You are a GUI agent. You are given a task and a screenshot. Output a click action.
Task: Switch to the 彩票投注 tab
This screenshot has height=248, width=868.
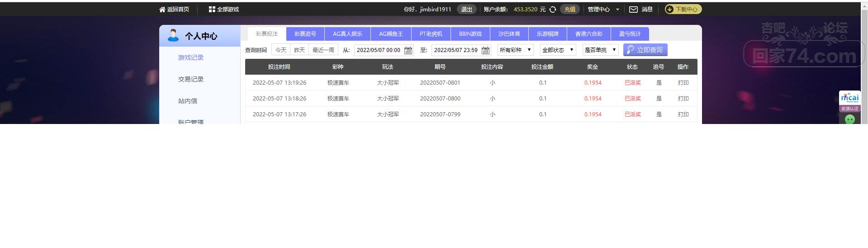tap(267, 34)
